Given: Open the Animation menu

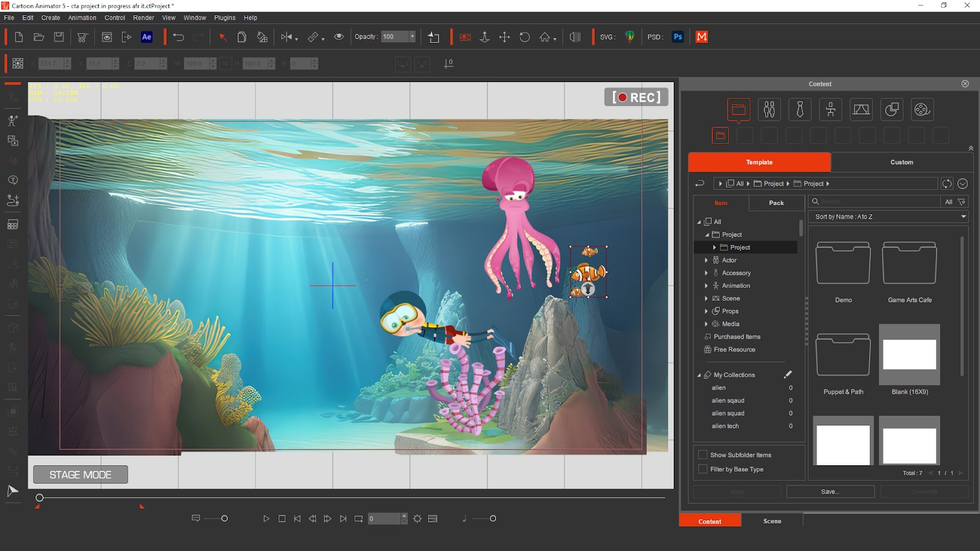Looking at the screenshot, I should (x=82, y=18).
